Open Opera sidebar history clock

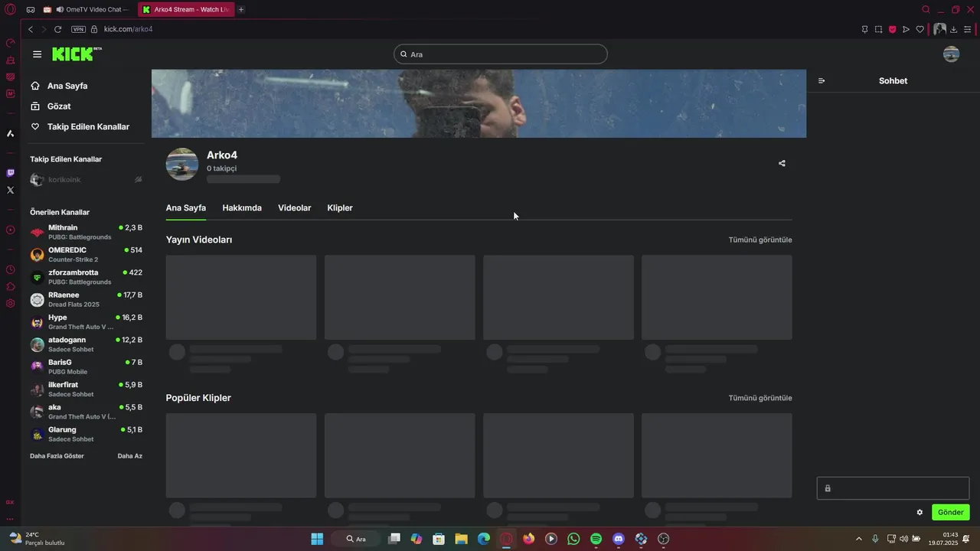10,269
